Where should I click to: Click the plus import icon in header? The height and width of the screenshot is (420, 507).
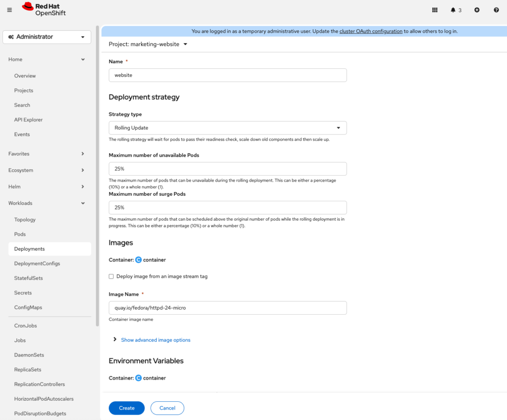coord(477,10)
